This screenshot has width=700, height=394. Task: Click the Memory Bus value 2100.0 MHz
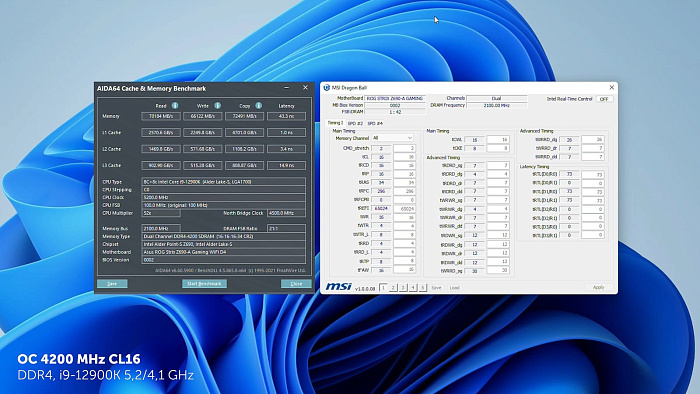161,228
